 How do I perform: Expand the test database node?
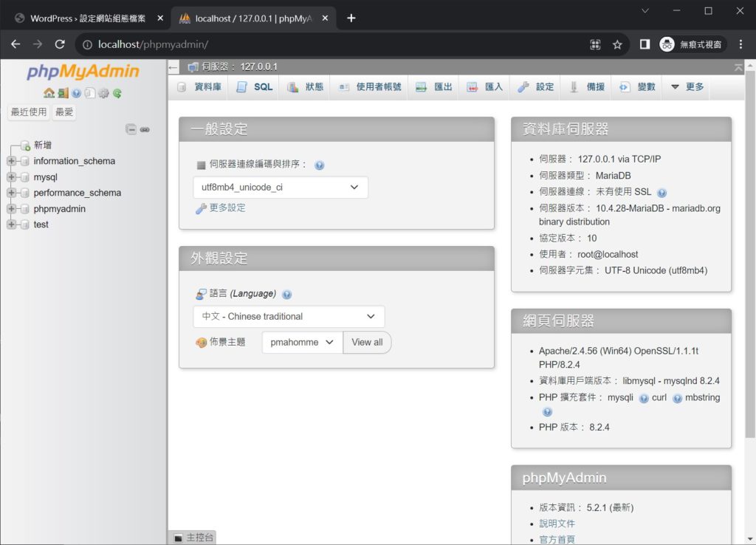[x=11, y=224]
